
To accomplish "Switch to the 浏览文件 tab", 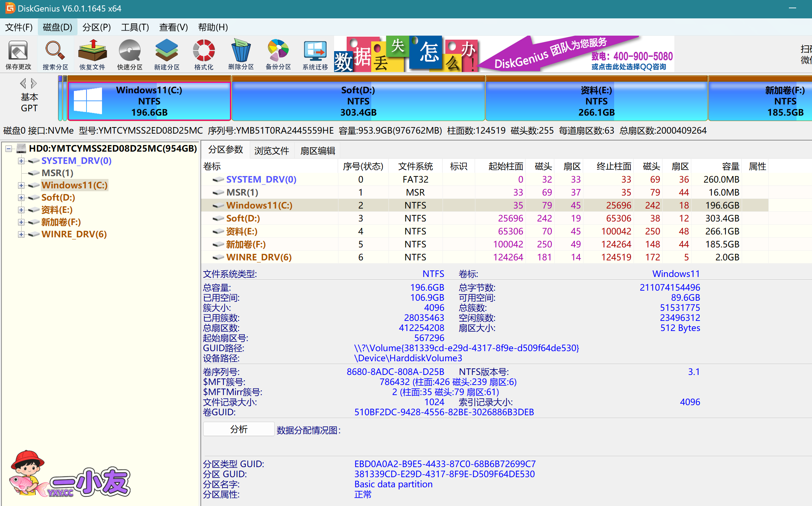I will coord(271,150).
